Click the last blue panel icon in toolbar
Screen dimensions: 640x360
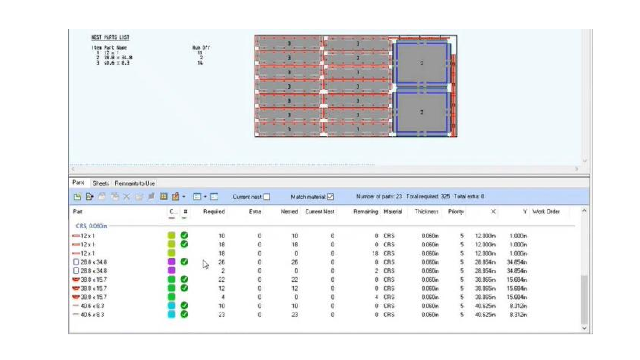pos(214,197)
